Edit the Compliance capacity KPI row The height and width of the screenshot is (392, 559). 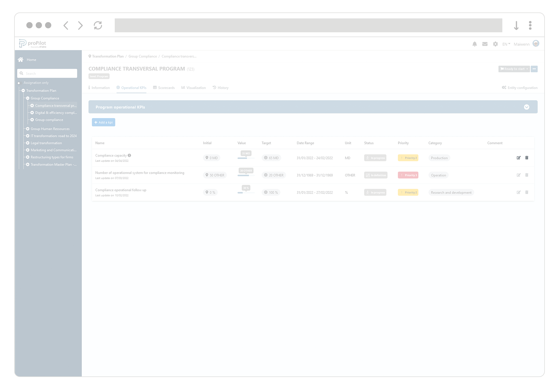tap(518, 158)
